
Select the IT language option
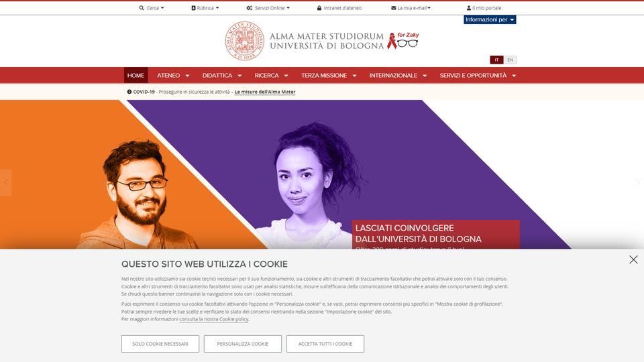[496, 60]
